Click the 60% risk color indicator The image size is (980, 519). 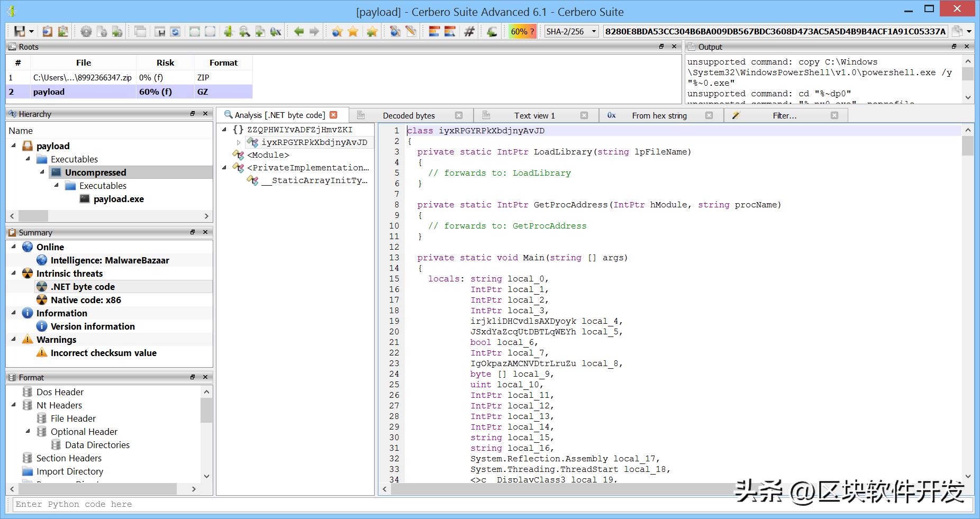tap(522, 32)
